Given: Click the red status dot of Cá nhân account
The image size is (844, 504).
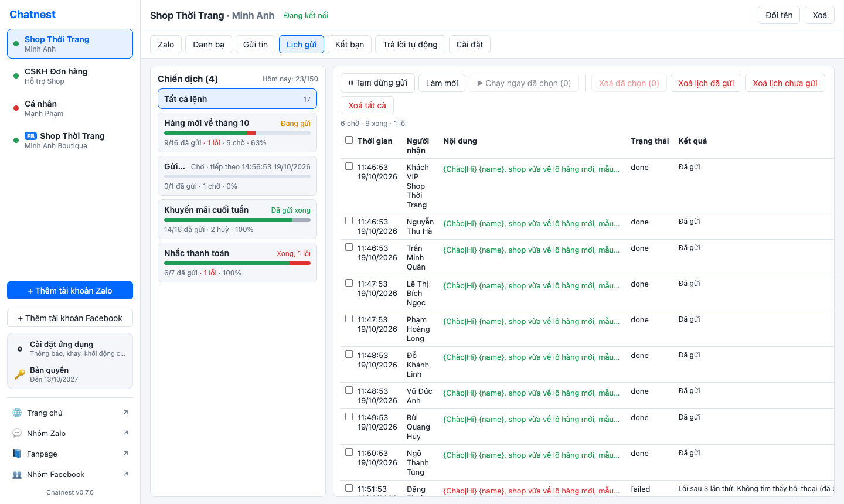Looking at the screenshot, I should coord(16,108).
